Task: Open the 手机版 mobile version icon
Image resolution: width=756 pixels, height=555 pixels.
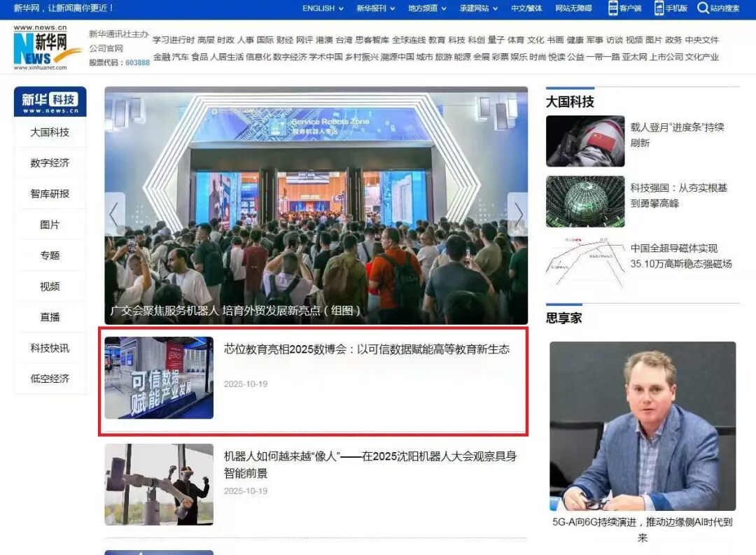Action: click(659, 8)
